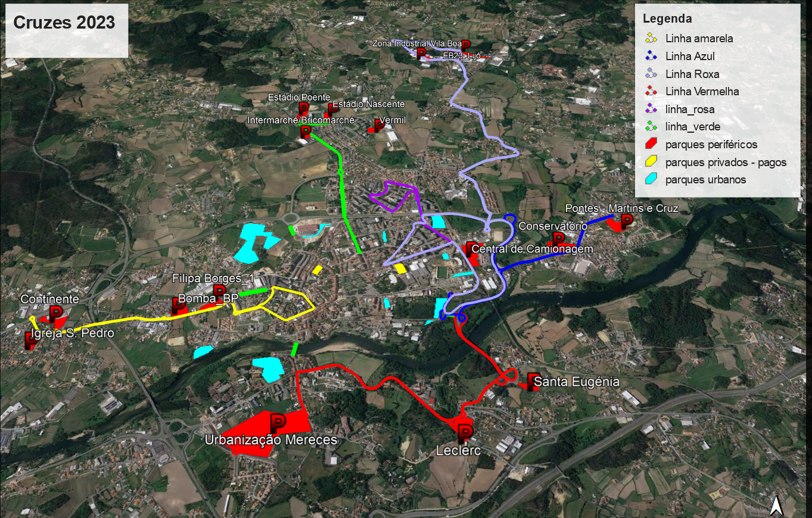This screenshot has width=812, height=518.
Task: Select the Intermarché/Bricomarché parking marker
Action: pos(305,132)
